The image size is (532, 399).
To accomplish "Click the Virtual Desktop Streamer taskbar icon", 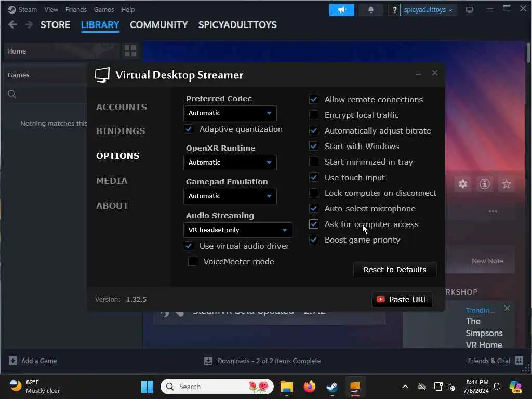I will tap(355, 387).
